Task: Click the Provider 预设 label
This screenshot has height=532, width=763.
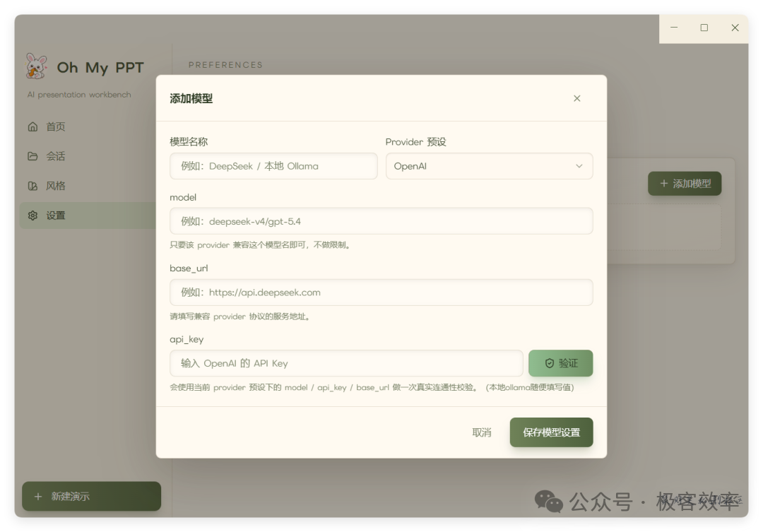Action: [415, 141]
